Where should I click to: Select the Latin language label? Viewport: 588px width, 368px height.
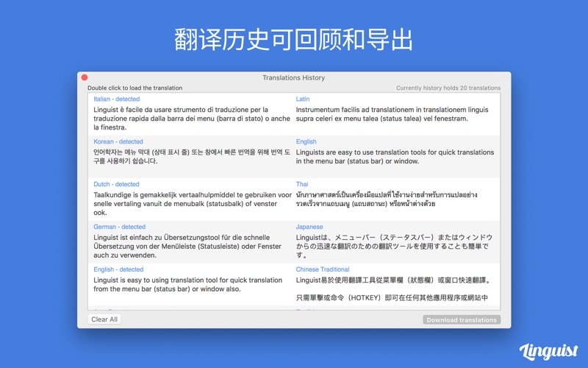coord(303,99)
